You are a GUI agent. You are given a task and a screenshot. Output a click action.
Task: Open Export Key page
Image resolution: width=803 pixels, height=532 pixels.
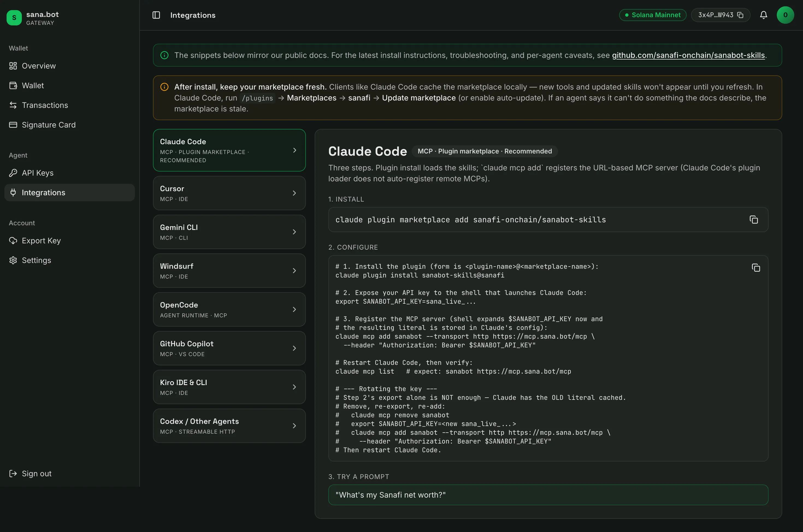click(x=70, y=241)
